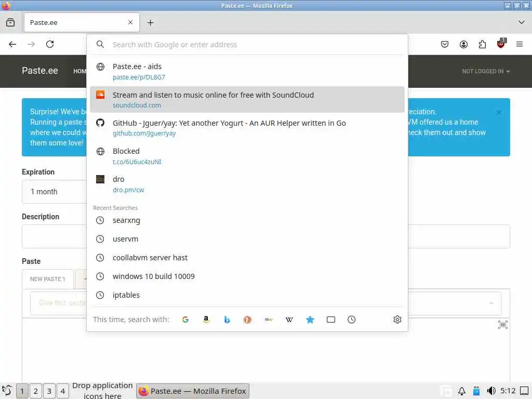This screenshot has height=399, width=532.
Task: Open the notifications bell in tray
Action: click(462, 391)
